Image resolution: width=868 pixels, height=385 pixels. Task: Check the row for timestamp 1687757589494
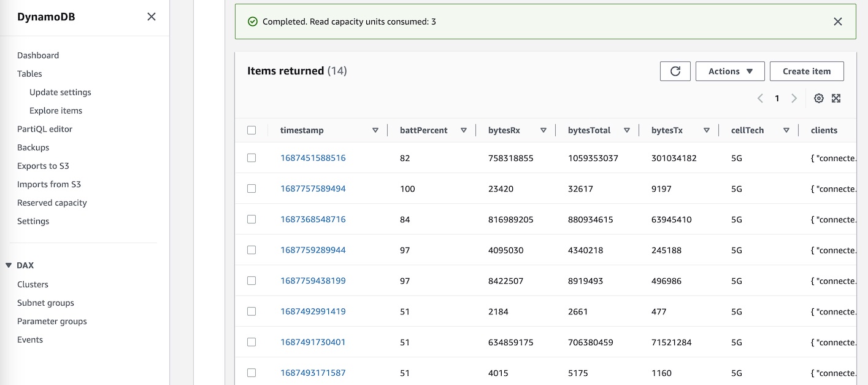[x=252, y=189]
